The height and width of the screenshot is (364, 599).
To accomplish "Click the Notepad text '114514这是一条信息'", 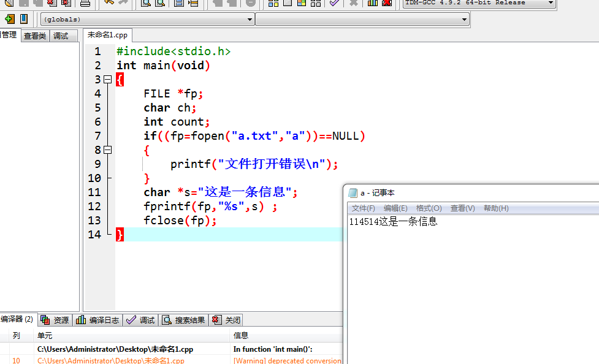I will tap(393, 222).
